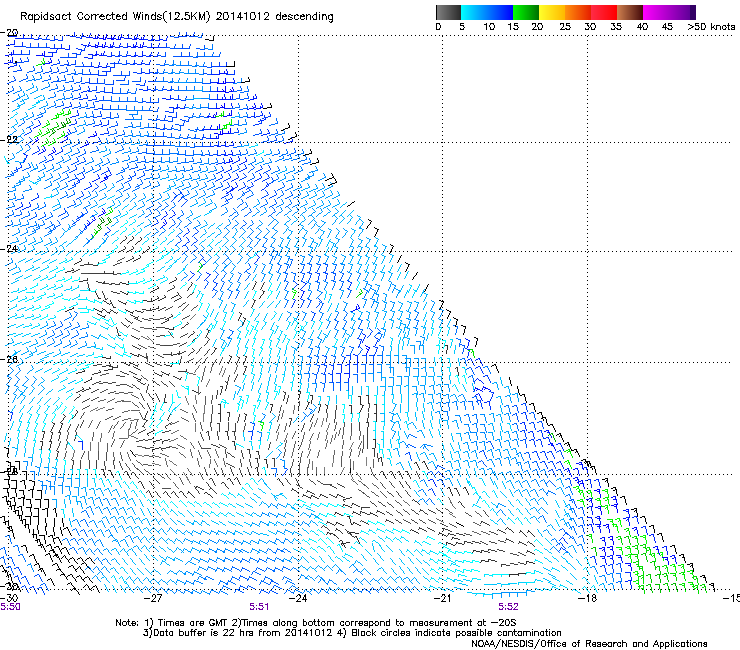This screenshot has height=650, width=740.
Task: Click the purple time stamp 5:51
Action: click(259, 607)
